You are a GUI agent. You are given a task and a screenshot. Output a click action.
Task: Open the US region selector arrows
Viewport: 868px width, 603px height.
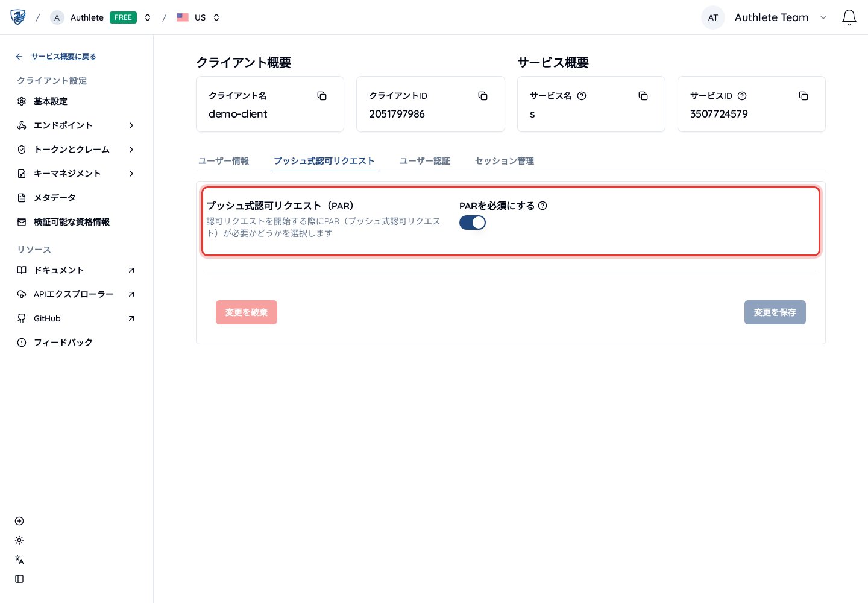click(x=216, y=17)
